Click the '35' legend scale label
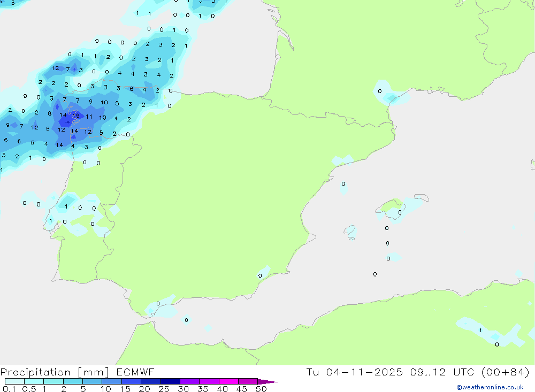This screenshot has width=535, height=392. (203, 389)
